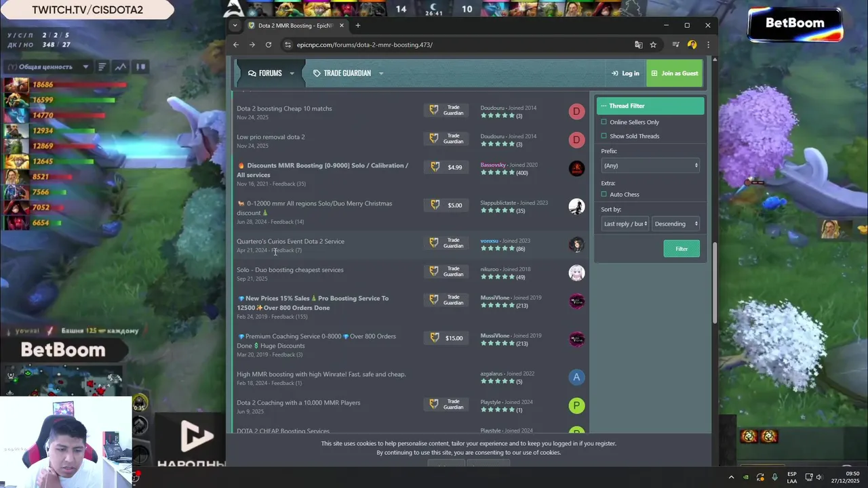Open Solo - Duo boosting cheapest services thread
The height and width of the screenshot is (488, 868).
[x=290, y=270]
